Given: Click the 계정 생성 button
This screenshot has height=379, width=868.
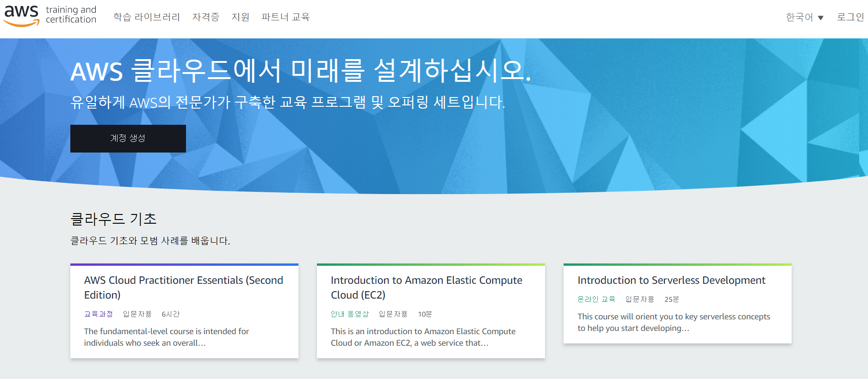Looking at the screenshot, I should (128, 139).
